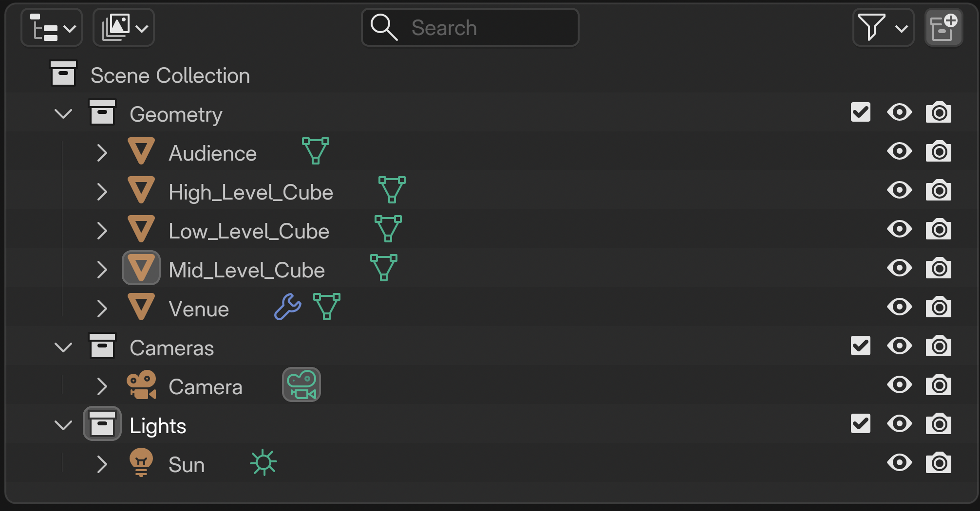Click the Camera object data icon
The image size is (980, 511).
[x=302, y=384]
